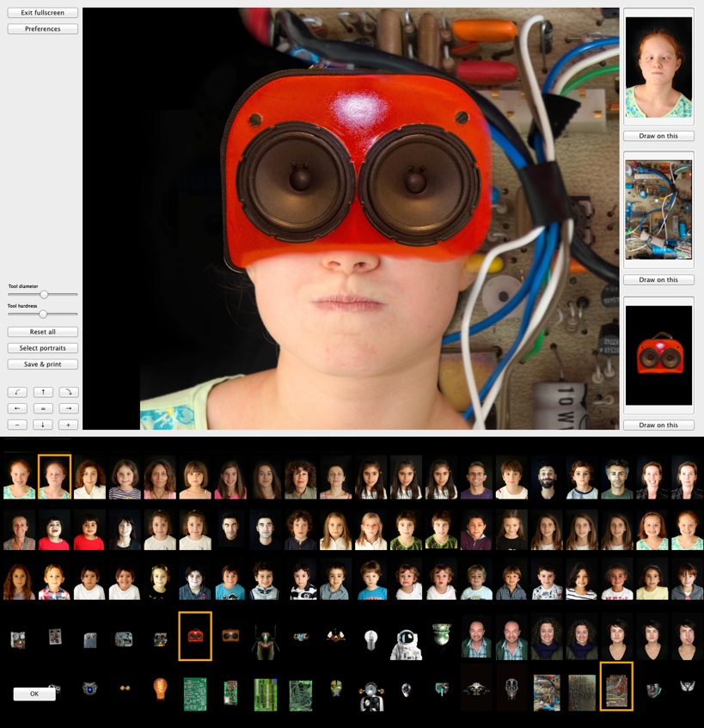Click the minus scale-down button
Screen dimensions: 704x728
(17, 425)
